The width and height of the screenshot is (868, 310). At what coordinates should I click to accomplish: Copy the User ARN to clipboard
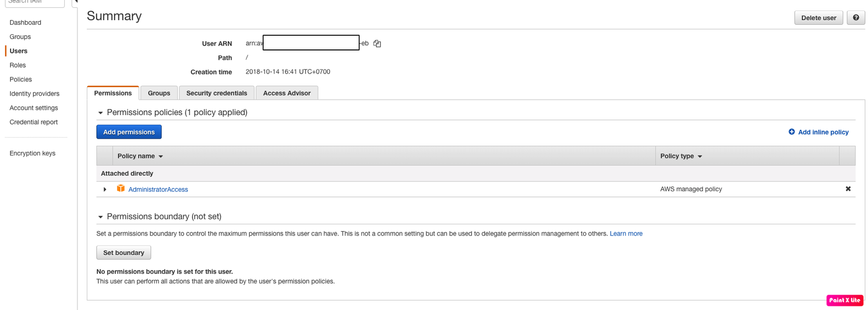pos(377,44)
